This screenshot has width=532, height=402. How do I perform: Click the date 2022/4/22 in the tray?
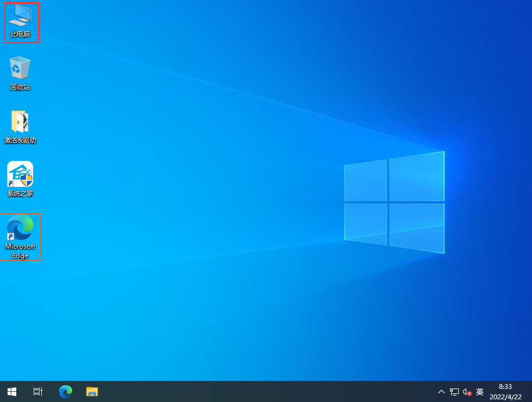point(506,395)
